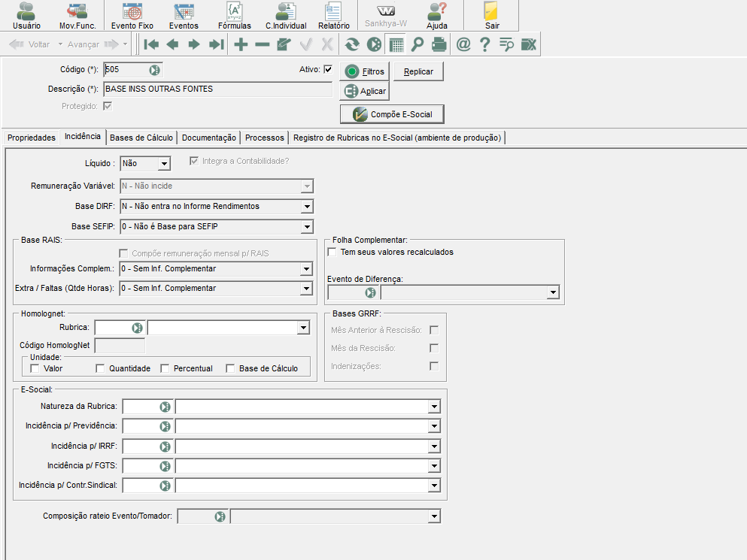Open the Relatório icon
The height and width of the screenshot is (560, 747).
click(x=333, y=16)
